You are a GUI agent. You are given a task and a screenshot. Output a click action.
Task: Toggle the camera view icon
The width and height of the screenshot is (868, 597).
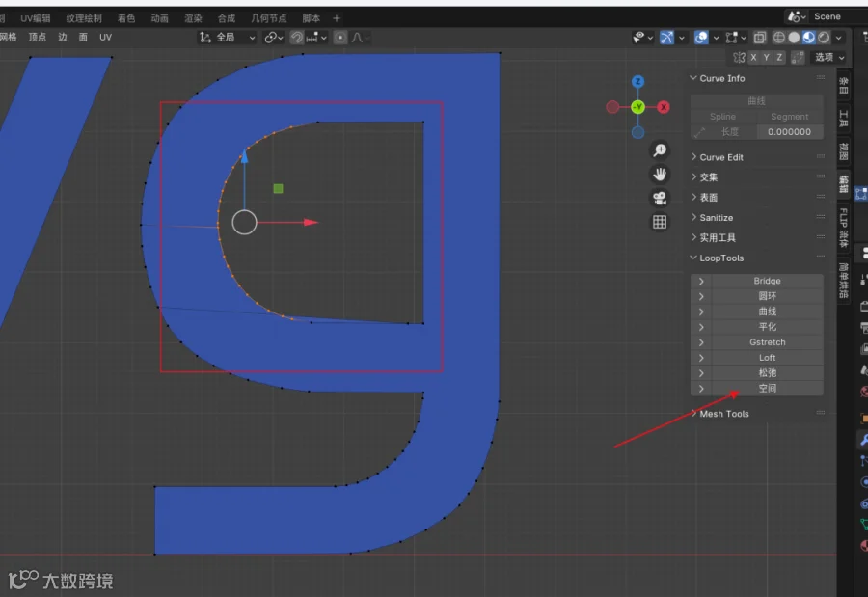[x=660, y=199]
